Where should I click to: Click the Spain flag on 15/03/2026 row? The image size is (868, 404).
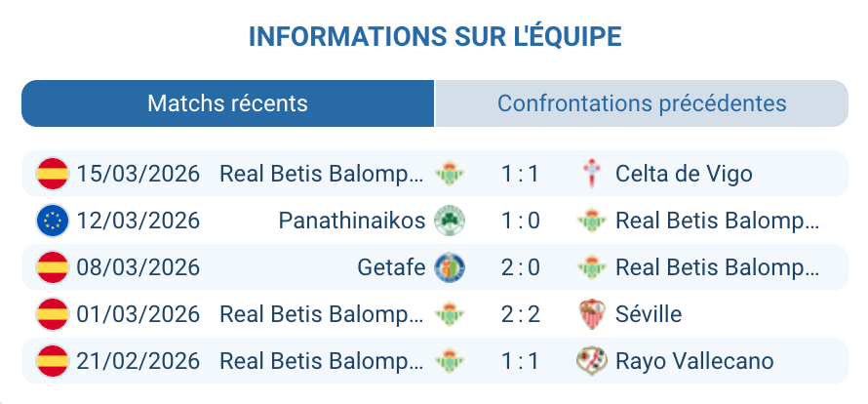(x=52, y=174)
